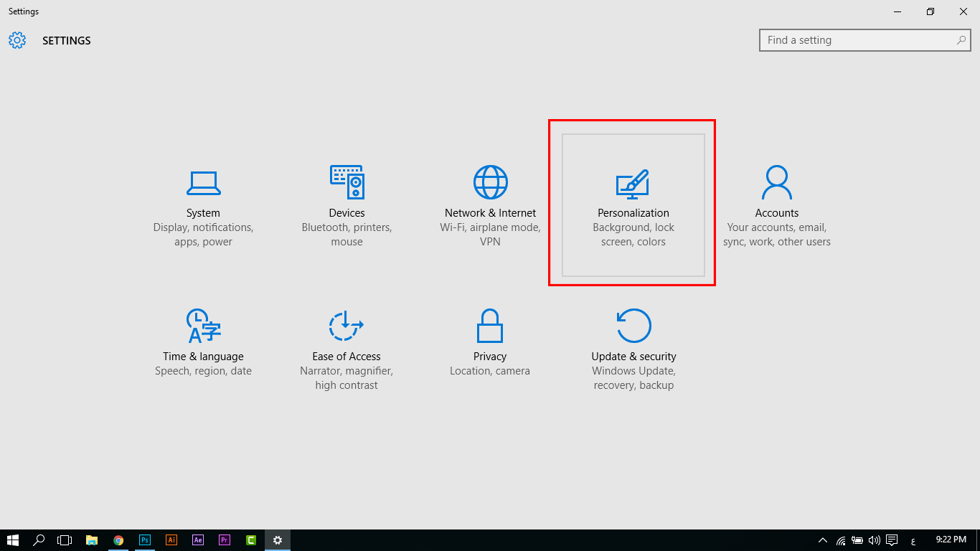
Task: Open taskbar search
Action: point(39,540)
